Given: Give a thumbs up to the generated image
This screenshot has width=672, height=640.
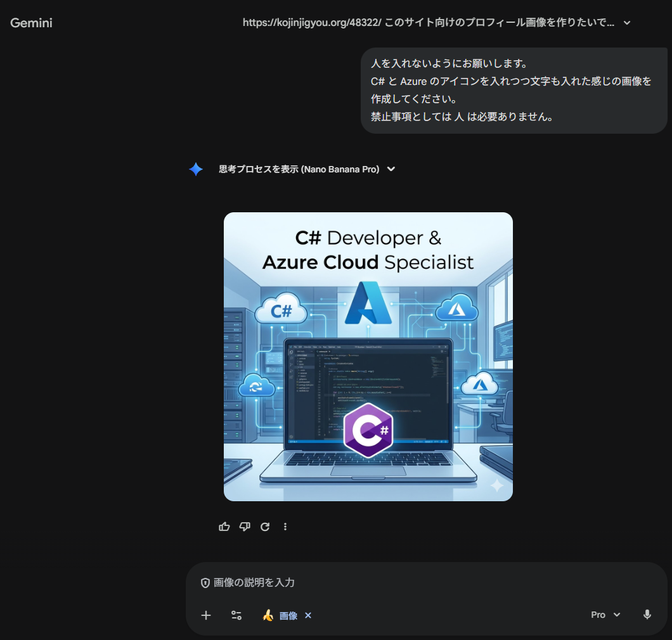Looking at the screenshot, I should coord(224,527).
